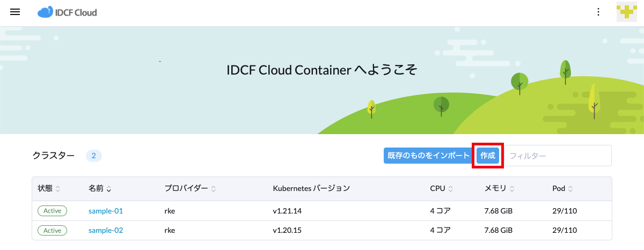The height and width of the screenshot is (250, 644).
Task: Open the vertical three-dot options menu
Action: 598,12
